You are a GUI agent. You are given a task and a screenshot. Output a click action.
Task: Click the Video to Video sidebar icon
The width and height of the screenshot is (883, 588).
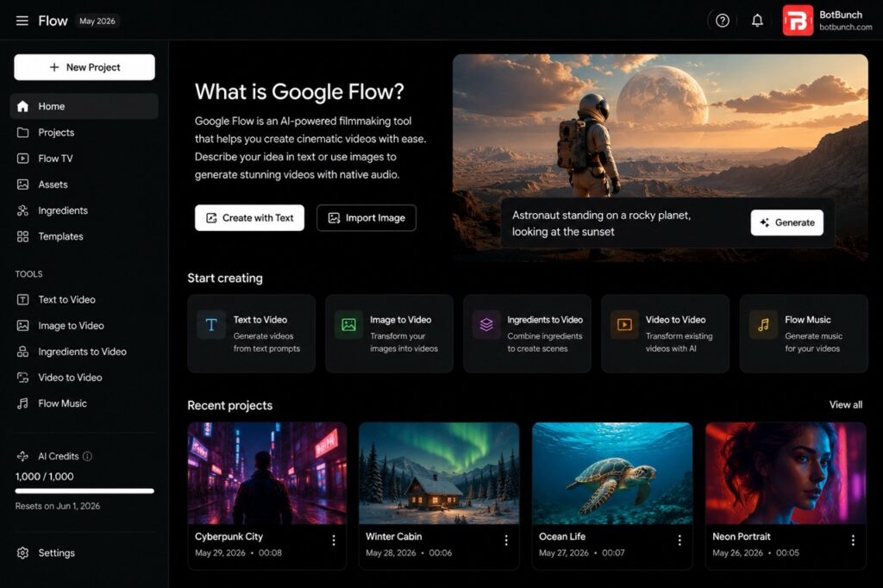pos(22,378)
